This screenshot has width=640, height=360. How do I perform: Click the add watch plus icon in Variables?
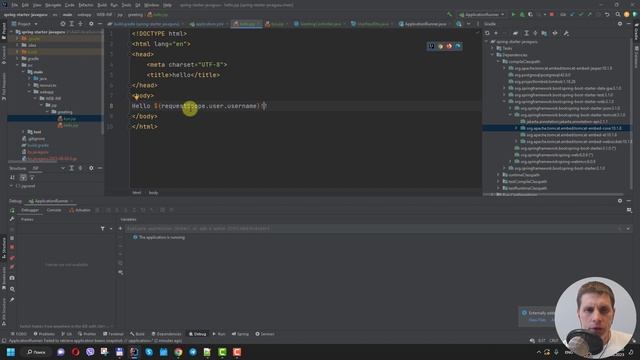pyautogui.click(x=120, y=229)
